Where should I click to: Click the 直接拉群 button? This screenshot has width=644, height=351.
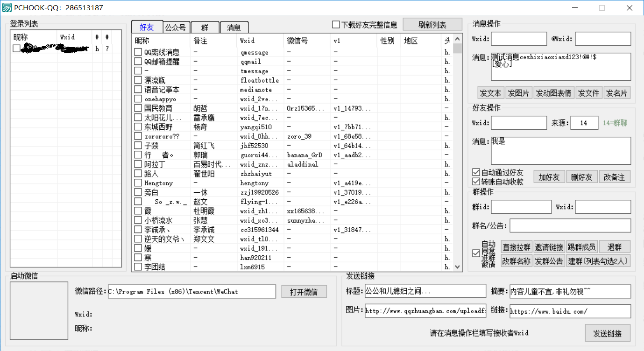(517, 247)
